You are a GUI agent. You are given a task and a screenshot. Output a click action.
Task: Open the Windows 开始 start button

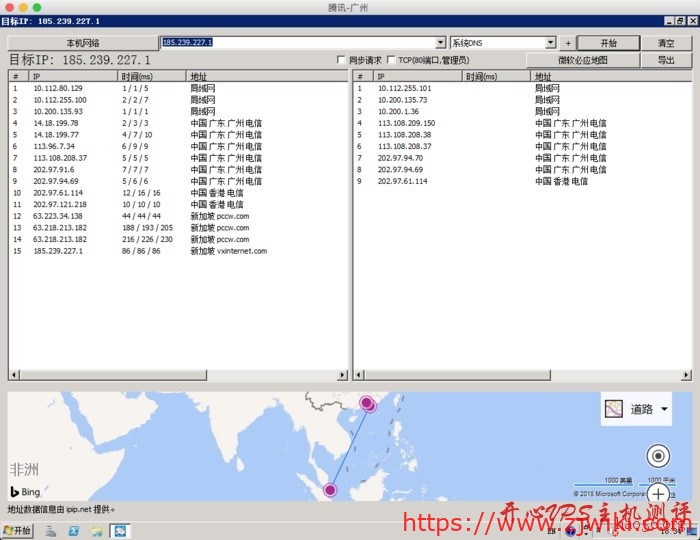click(x=17, y=531)
